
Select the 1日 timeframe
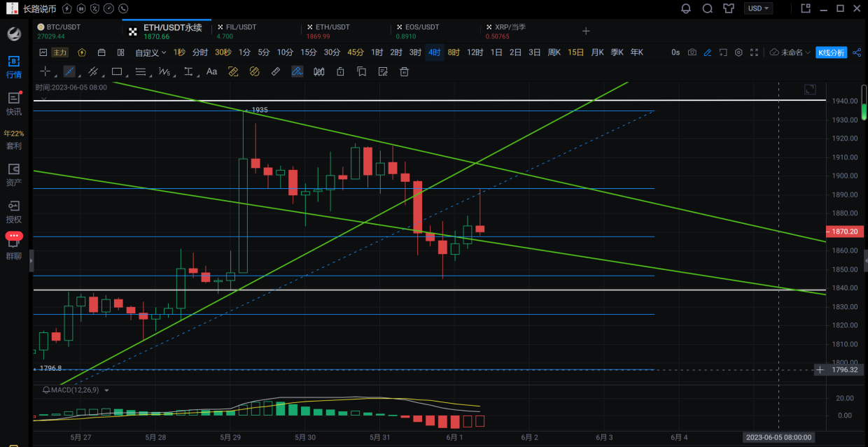496,52
